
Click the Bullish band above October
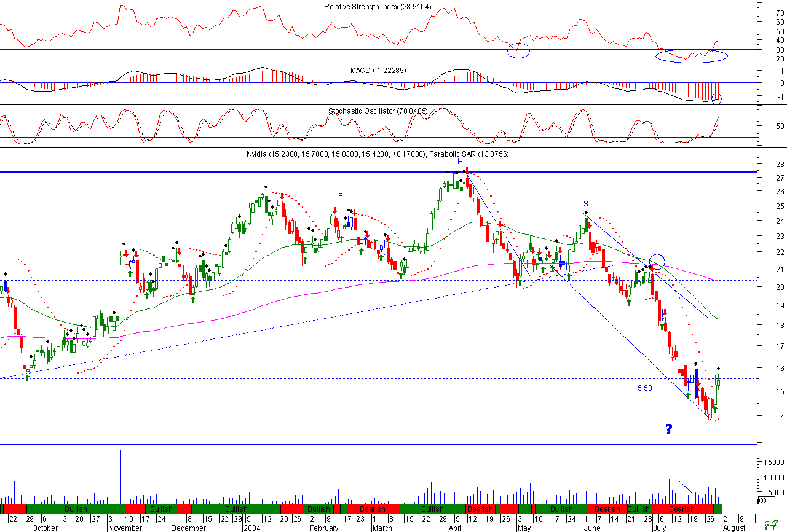[x=76, y=509]
